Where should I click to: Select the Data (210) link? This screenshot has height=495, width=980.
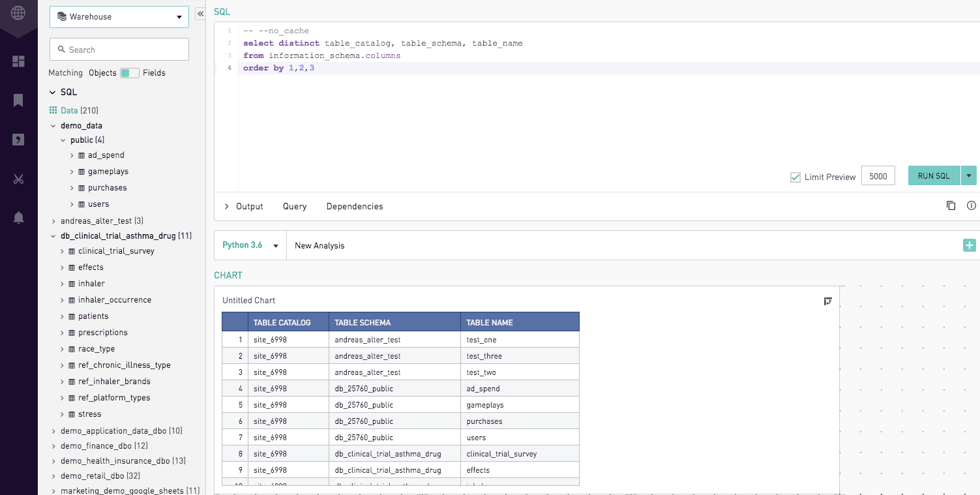[x=80, y=110]
